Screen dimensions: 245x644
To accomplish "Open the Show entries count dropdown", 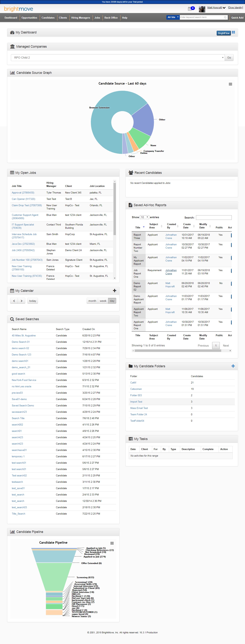I will point(144,217).
